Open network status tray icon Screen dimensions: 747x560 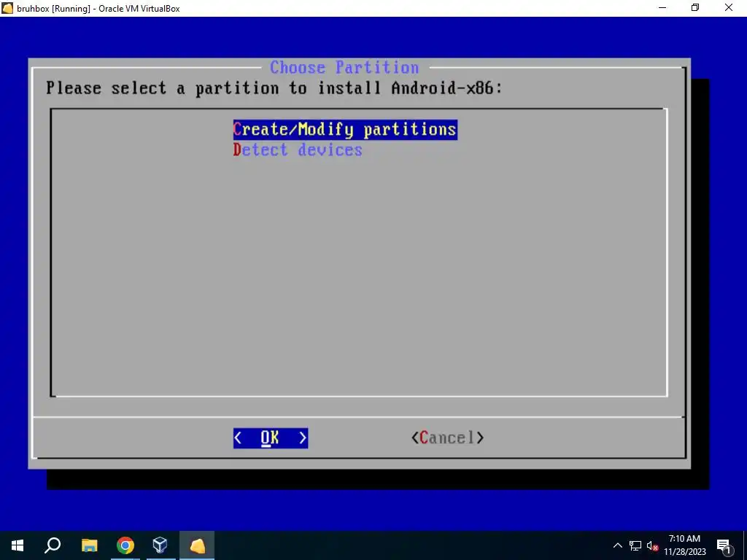635,545
